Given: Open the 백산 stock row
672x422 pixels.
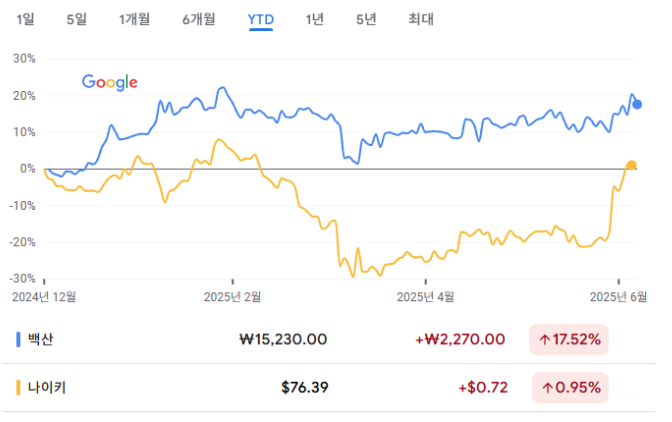Looking at the screenshot, I should coord(329,339).
